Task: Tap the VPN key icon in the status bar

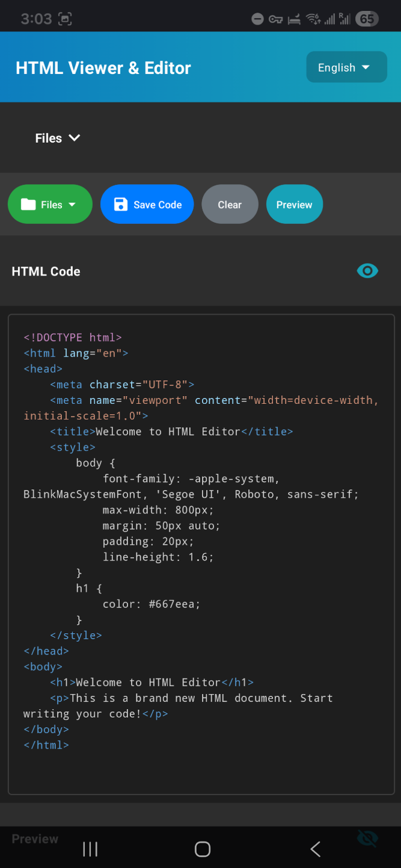Action: point(275,19)
